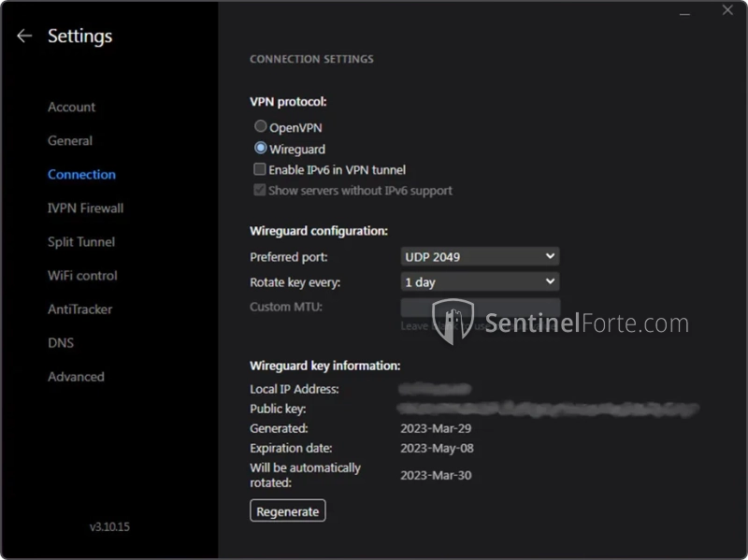Minimize the settings window
The width and height of the screenshot is (748, 560).
(x=684, y=14)
